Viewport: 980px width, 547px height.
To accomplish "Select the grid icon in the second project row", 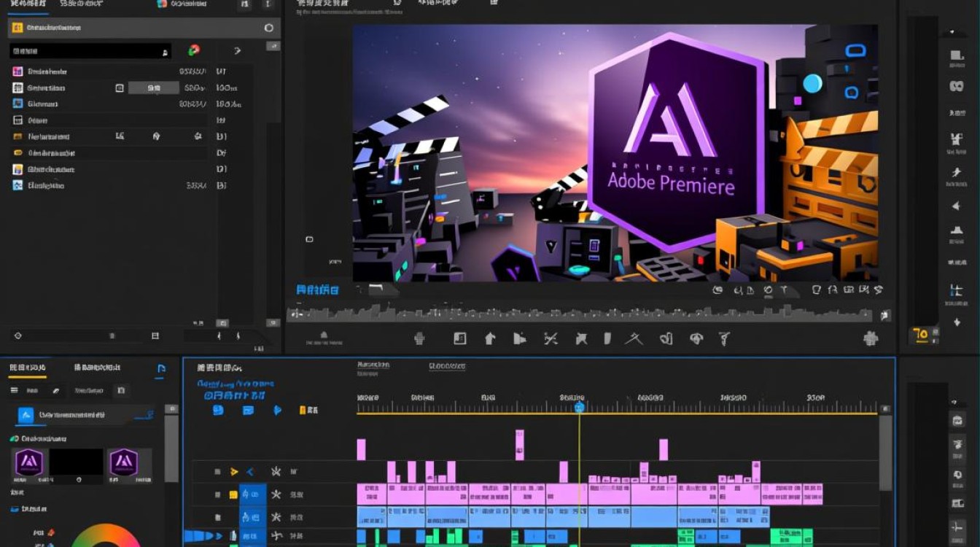I will (17, 88).
